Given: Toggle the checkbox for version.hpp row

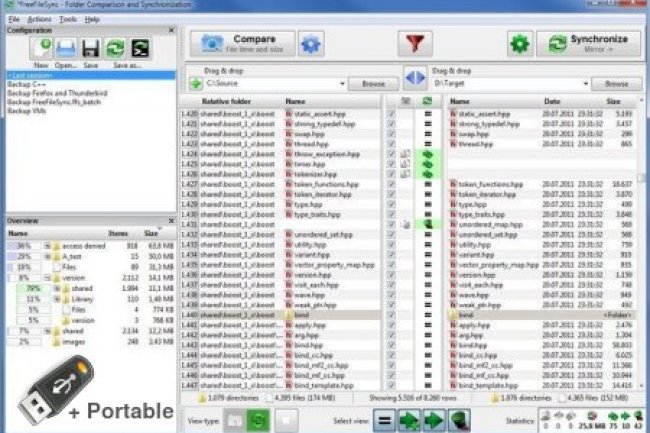Looking at the screenshot, I should [x=391, y=275].
